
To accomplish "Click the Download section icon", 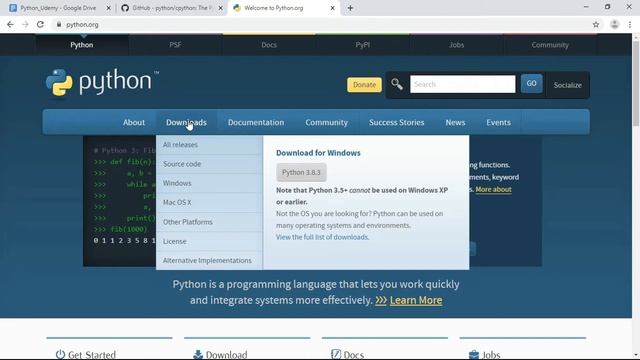I will pyautogui.click(x=198, y=354).
